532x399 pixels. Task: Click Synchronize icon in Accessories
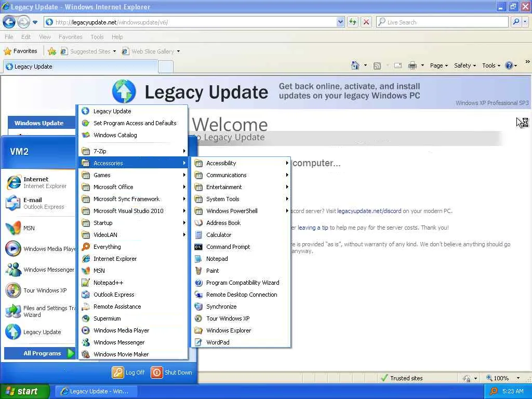pyautogui.click(x=198, y=307)
